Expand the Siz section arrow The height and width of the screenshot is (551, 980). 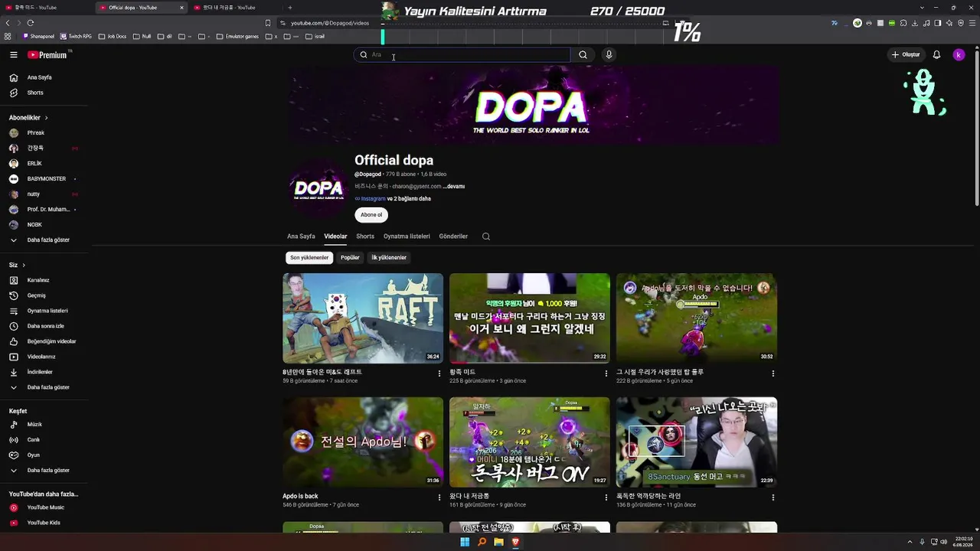click(24, 265)
